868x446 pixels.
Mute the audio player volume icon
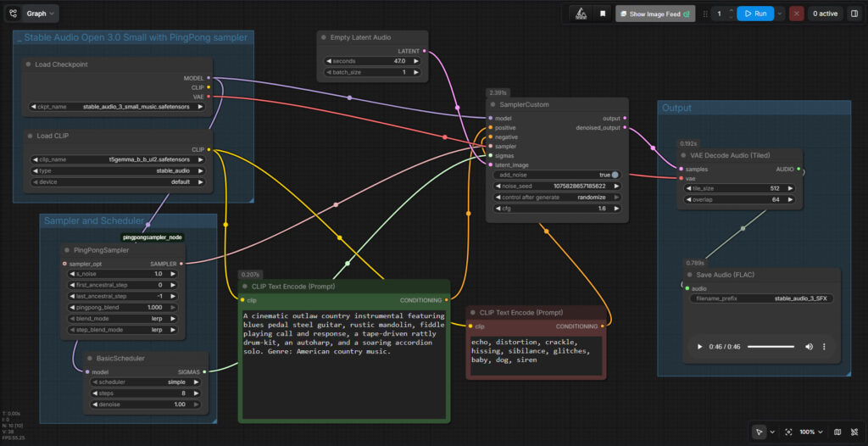tap(809, 346)
